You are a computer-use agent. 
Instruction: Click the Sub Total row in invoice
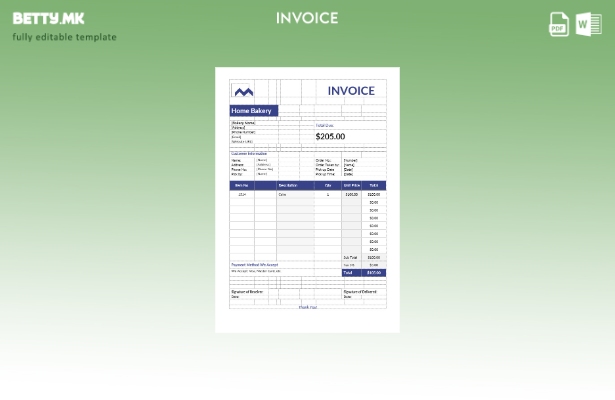(362, 257)
